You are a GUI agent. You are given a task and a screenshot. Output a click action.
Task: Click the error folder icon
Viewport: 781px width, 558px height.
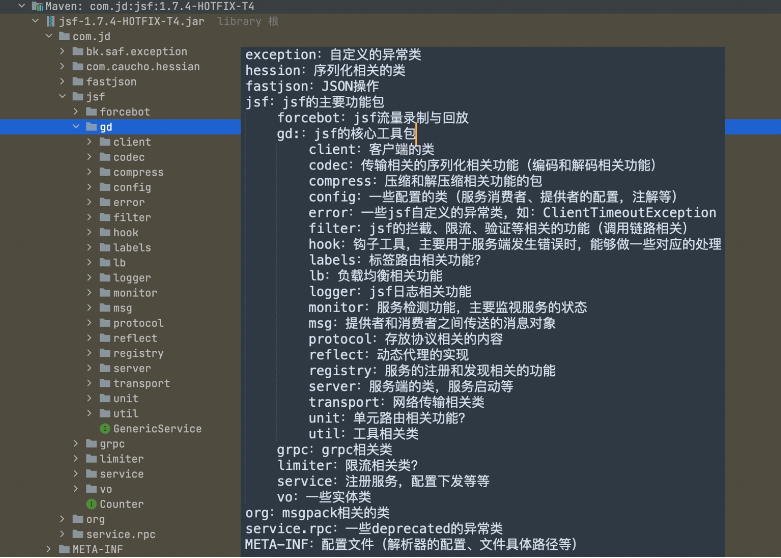(105, 202)
